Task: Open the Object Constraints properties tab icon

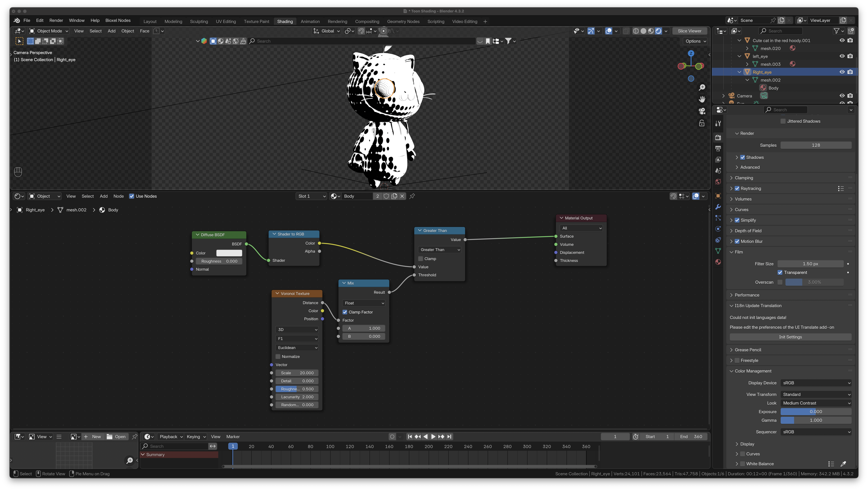Action: click(x=718, y=240)
